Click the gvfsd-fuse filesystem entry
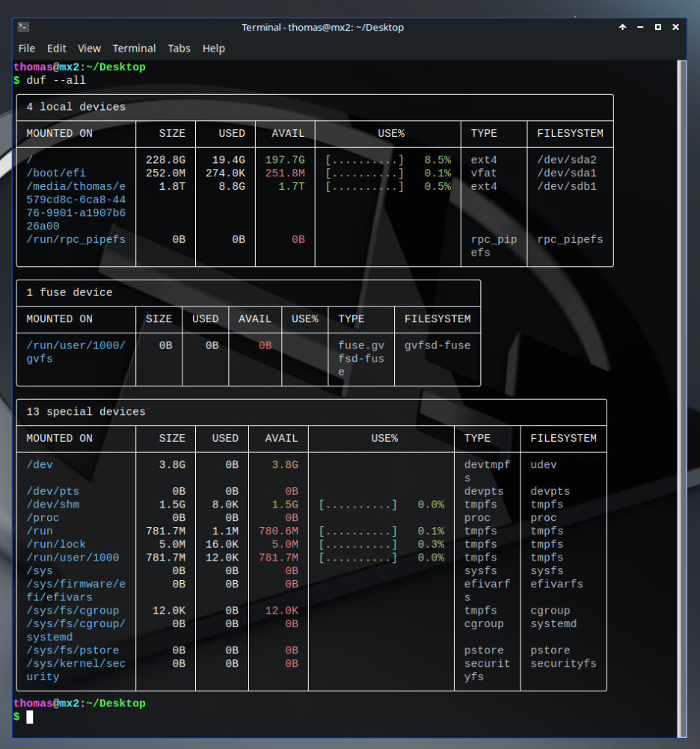 [x=437, y=345]
